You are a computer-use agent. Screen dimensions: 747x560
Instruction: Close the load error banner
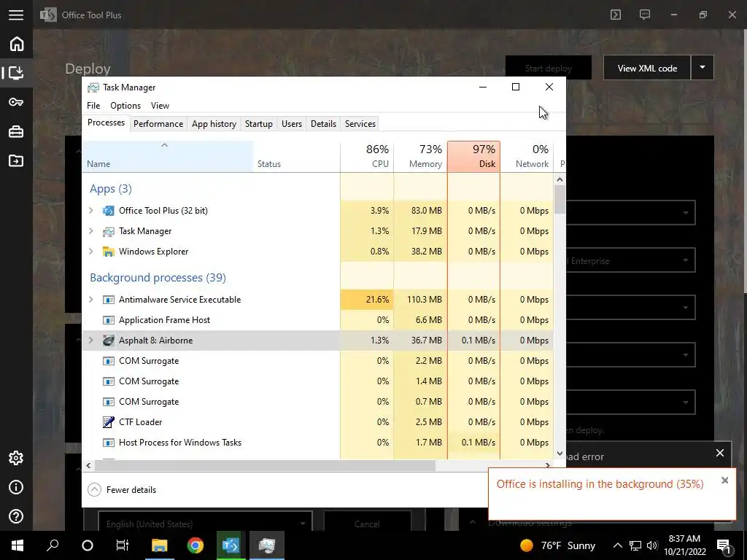pos(720,453)
